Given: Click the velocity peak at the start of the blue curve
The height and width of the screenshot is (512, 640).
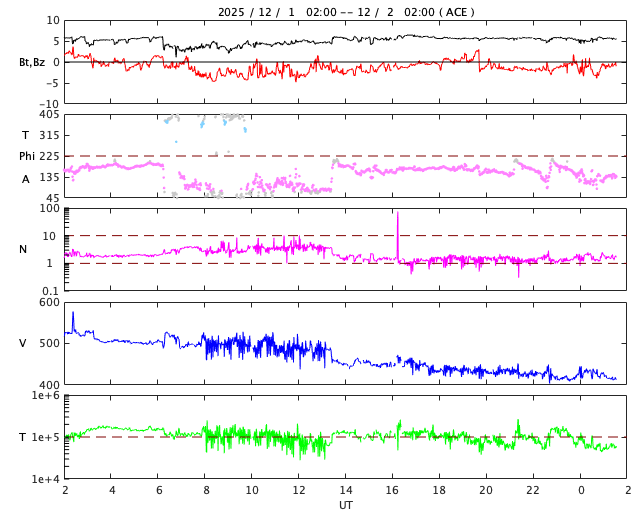Looking at the screenshot, I should [x=72, y=315].
